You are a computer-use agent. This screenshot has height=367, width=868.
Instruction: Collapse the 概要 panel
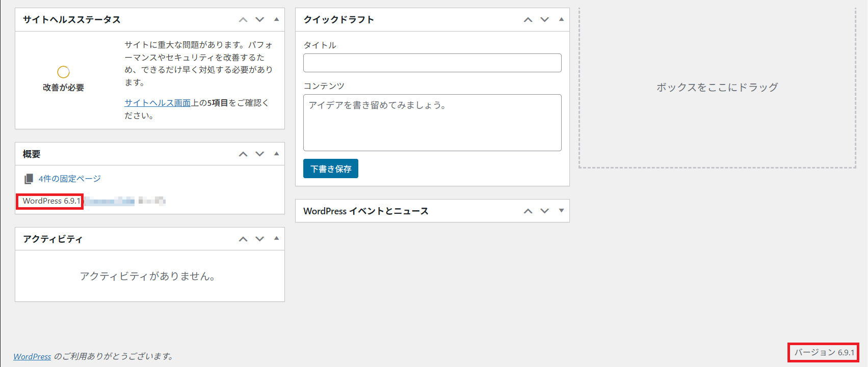pos(276,154)
